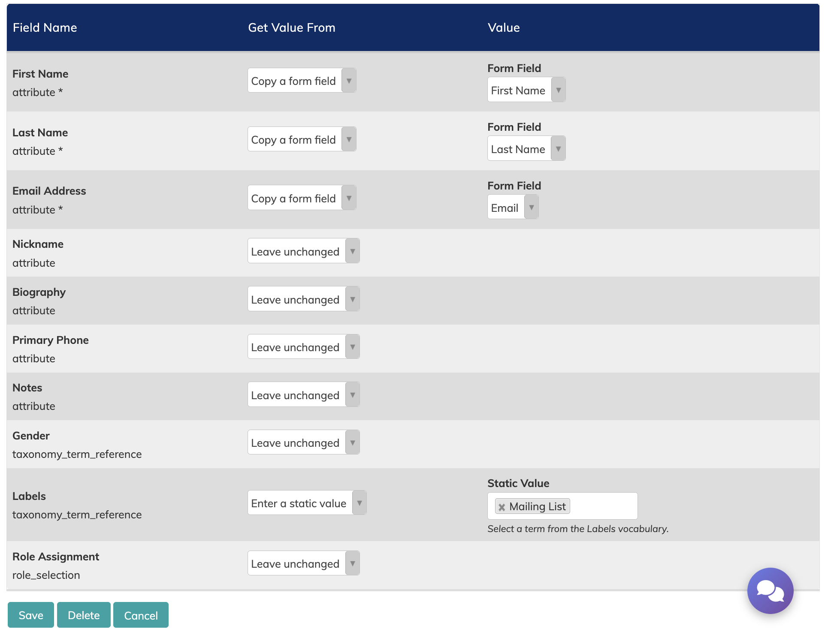Open Labels 'Enter a static value' dropdown
The image size is (828, 644).
[307, 503]
